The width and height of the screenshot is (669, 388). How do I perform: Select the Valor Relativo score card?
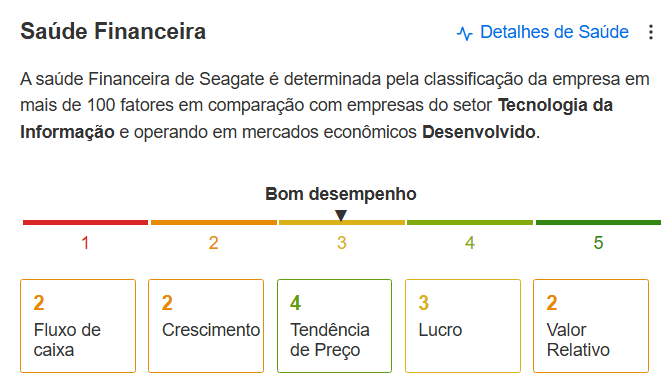pos(591,326)
